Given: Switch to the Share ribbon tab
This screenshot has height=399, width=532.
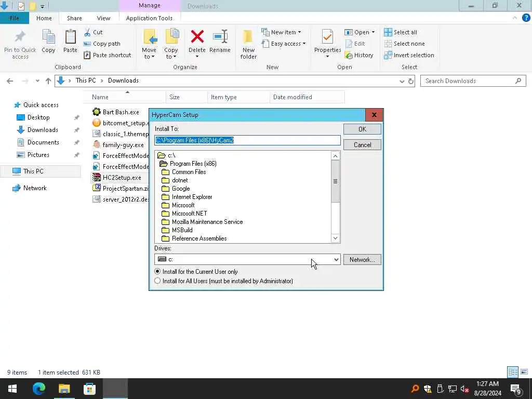Looking at the screenshot, I should [x=74, y=18].
